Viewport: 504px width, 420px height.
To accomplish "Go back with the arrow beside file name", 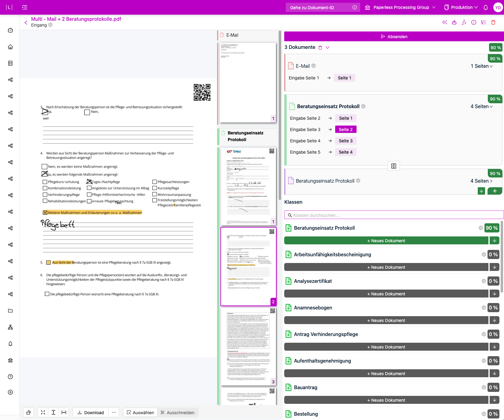I will (26, 22).
